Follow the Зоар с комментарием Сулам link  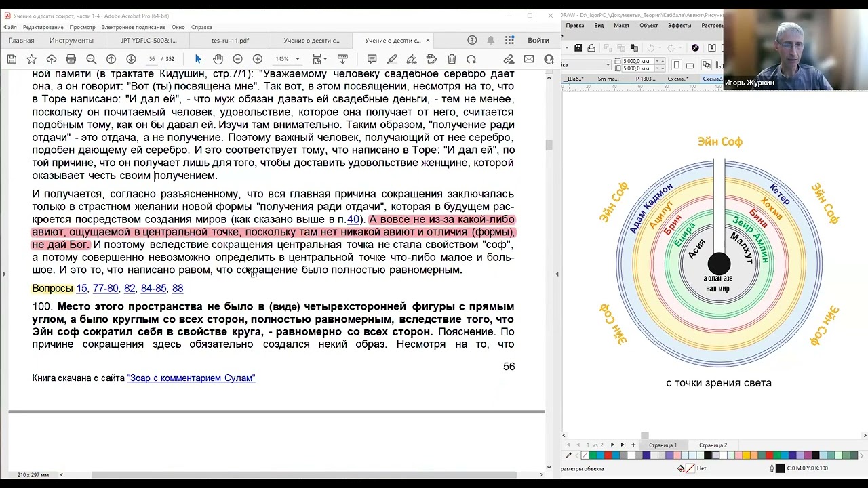click(191, 378)
